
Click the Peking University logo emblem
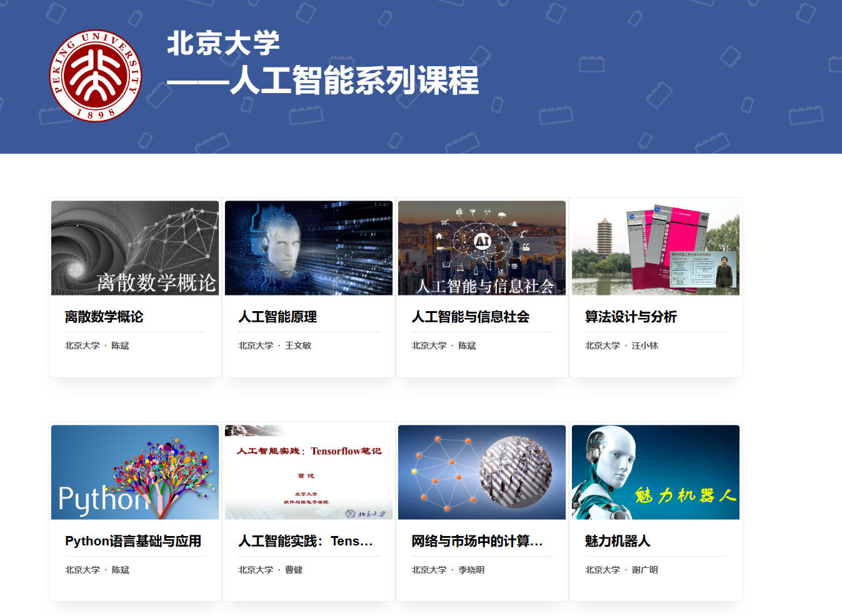(x=96, y=76)
